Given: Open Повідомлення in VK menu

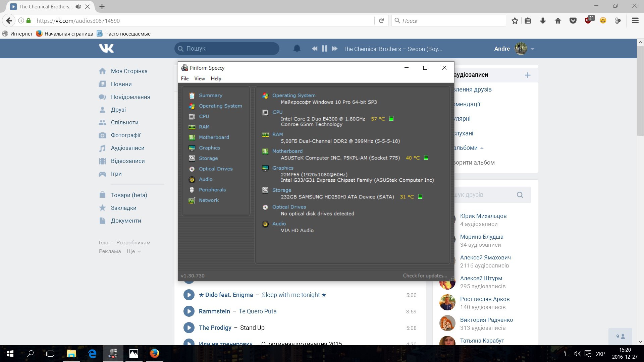Looking at the screenshot, I should pyautogui.click(x=130, y=97).
